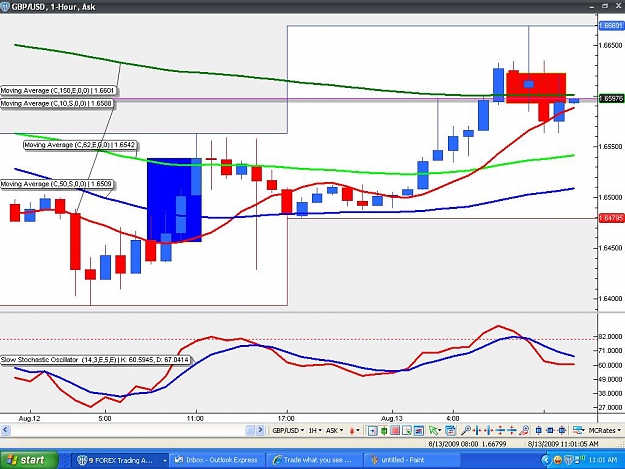Open the red candlestick chart-type dropdown

(354, 430)
